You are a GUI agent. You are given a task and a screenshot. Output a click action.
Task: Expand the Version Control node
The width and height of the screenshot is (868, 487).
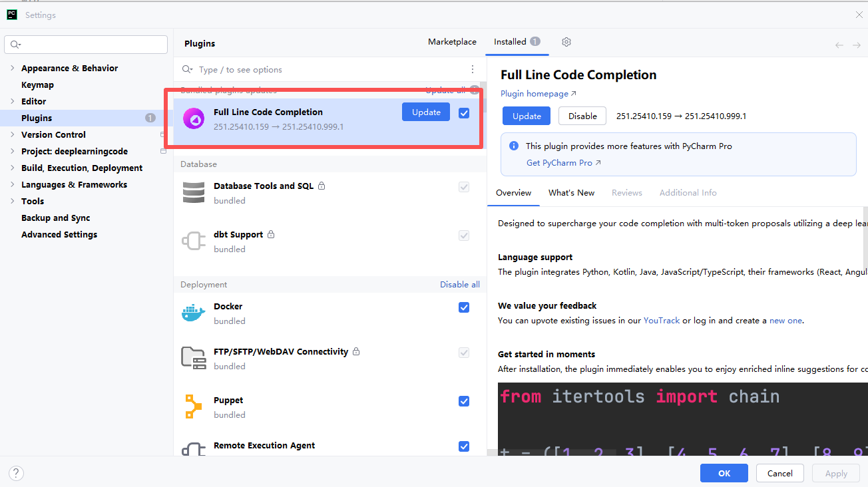click(12, 134)
